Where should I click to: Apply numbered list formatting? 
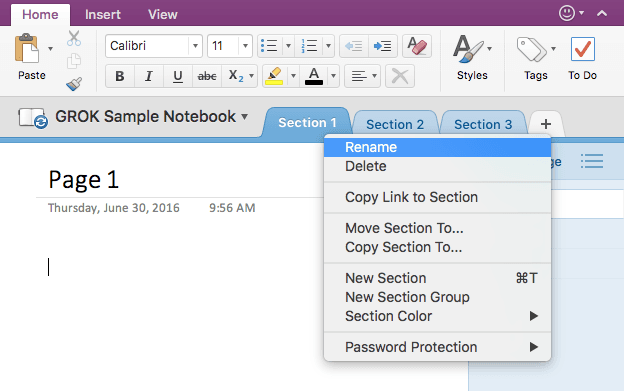click(x=309, y=46)
